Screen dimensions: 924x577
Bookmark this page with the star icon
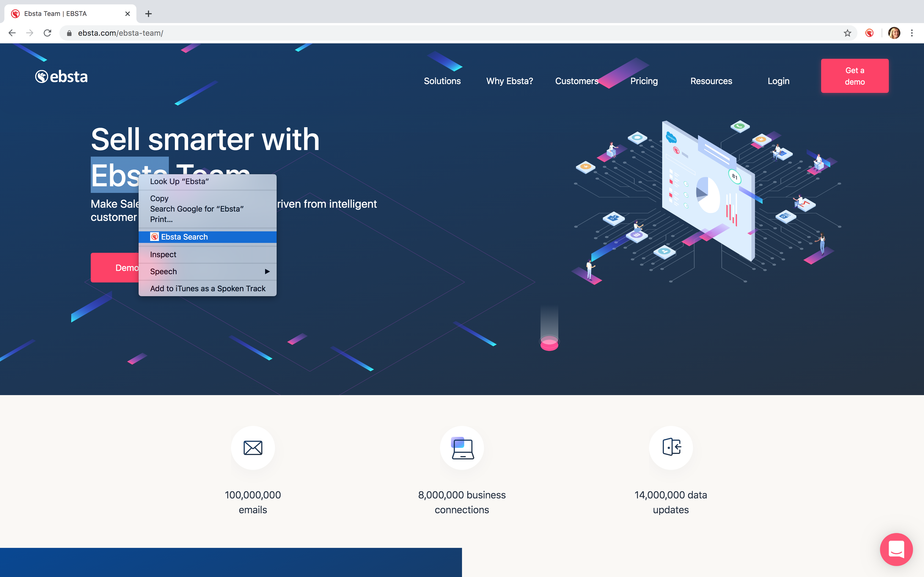point(847,33)
